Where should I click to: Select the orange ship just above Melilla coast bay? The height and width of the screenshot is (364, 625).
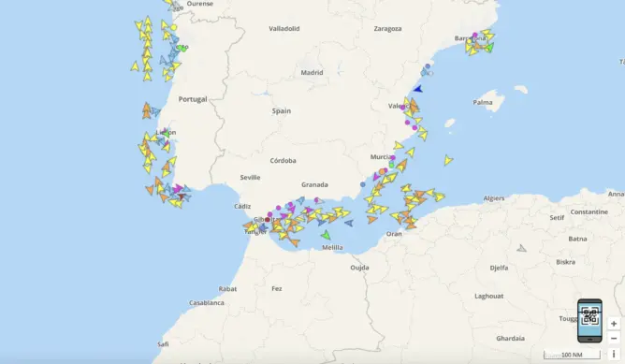[295, 242]
